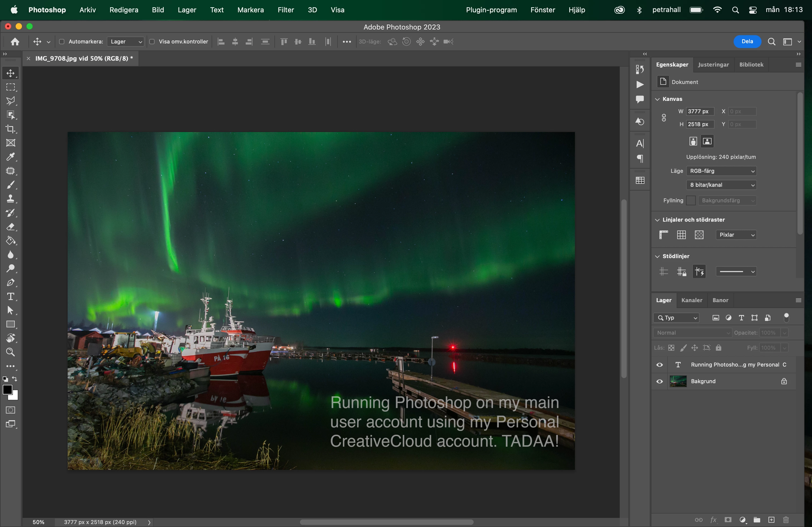Screen dimensions: 812x527
Task: Enable Visa omv.kontroller checkbox
Action: 152,42
